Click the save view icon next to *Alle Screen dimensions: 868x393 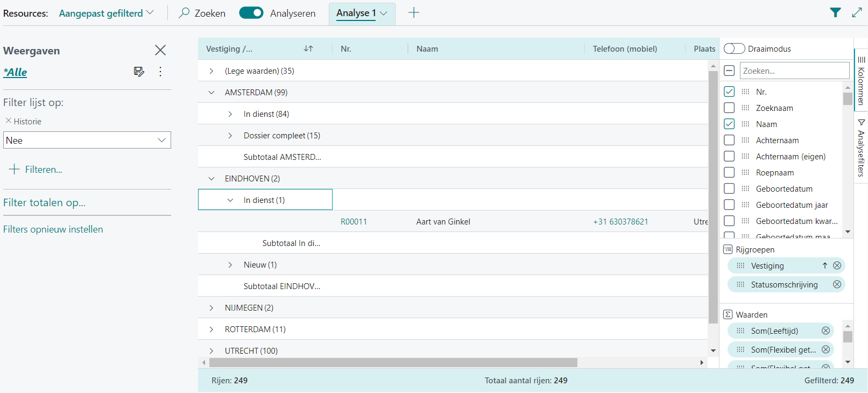click(x=139, y=72)
